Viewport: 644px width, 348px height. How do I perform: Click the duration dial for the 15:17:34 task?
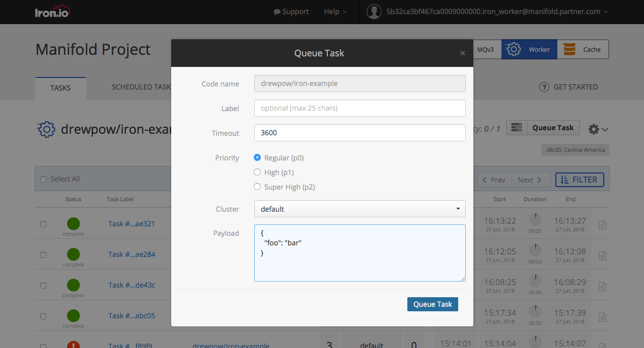535,311
